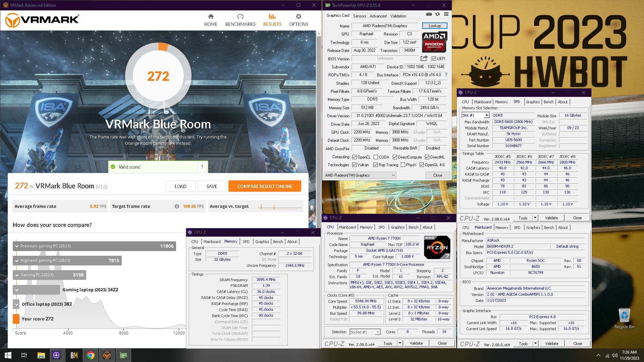Open VRMark Options gear icon
Image resolution: width=644 pixels, height=362 pixels.
[x=299, y=16]
